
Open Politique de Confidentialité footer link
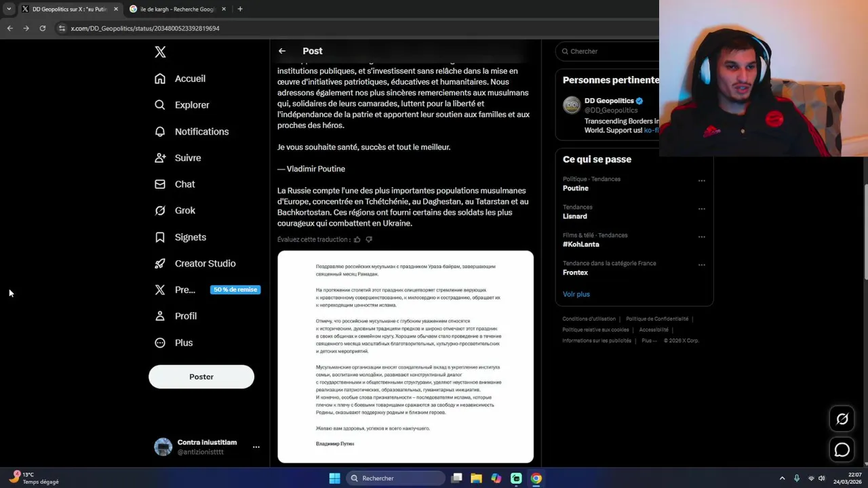point(657,319)
